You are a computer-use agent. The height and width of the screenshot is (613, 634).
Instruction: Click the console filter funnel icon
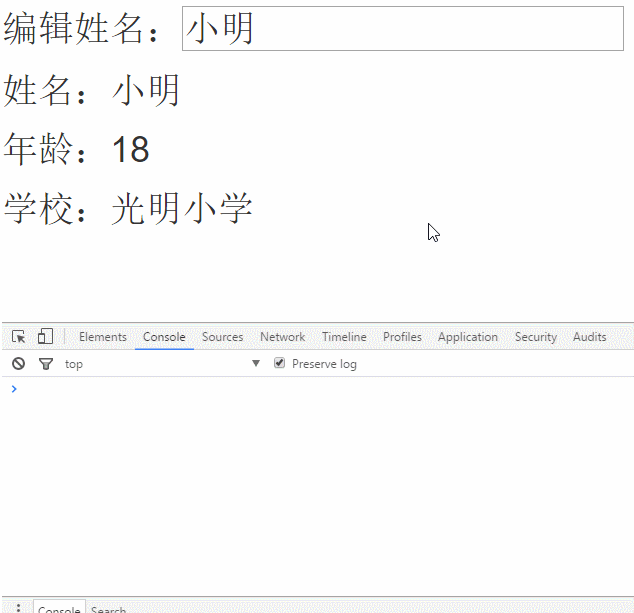45,364
